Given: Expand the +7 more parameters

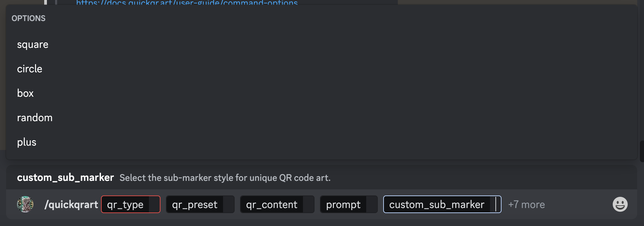Looking at the screenshot, I should pos(526,204).
